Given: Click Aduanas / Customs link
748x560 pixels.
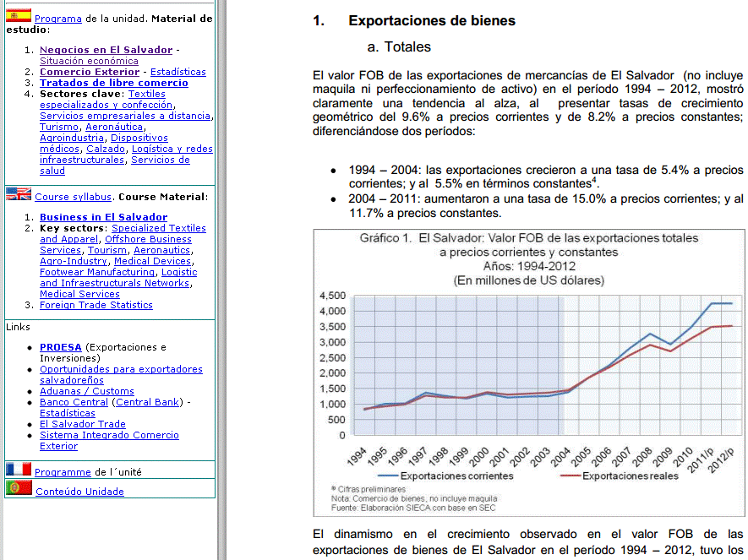Looking at the screenshot, I should coord(85,391).
